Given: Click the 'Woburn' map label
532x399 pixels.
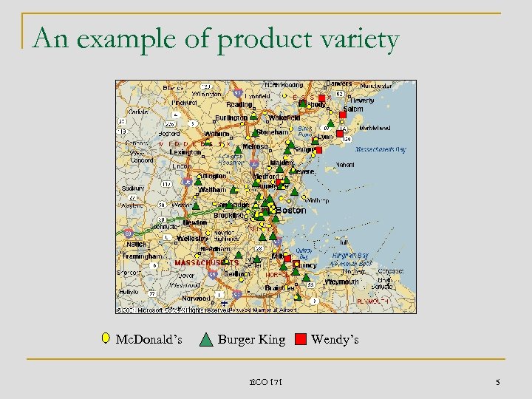Looking at the screenshot, I should 217,134.
